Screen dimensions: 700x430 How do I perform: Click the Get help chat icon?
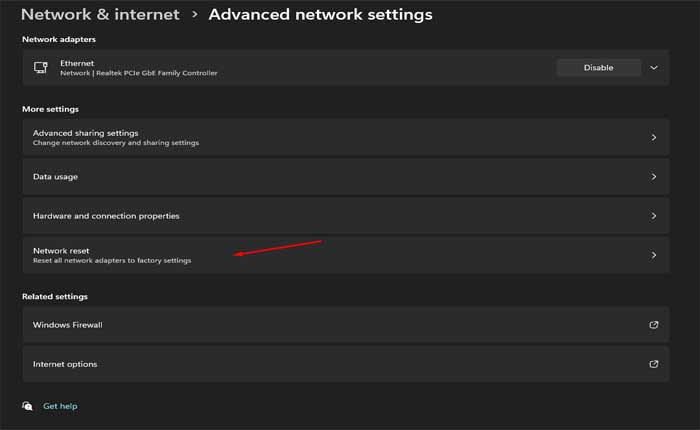tap(27, 406)
